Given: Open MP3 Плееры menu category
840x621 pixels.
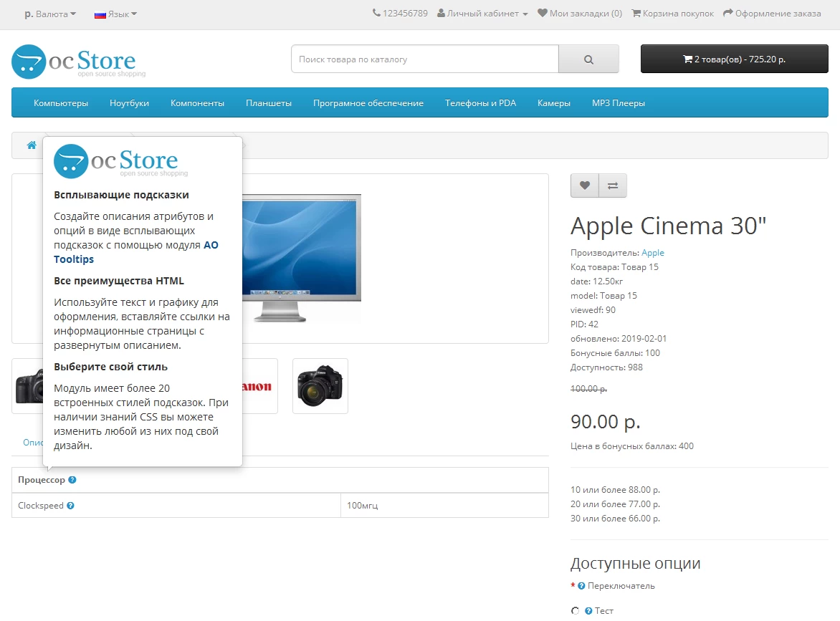Looking at the screenshot, I should tap(619, 103).
